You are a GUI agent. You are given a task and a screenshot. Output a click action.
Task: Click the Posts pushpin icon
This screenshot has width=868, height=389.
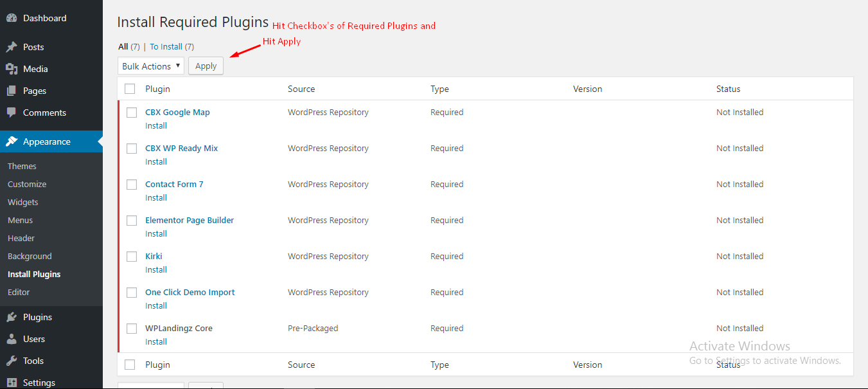point(12,47)
